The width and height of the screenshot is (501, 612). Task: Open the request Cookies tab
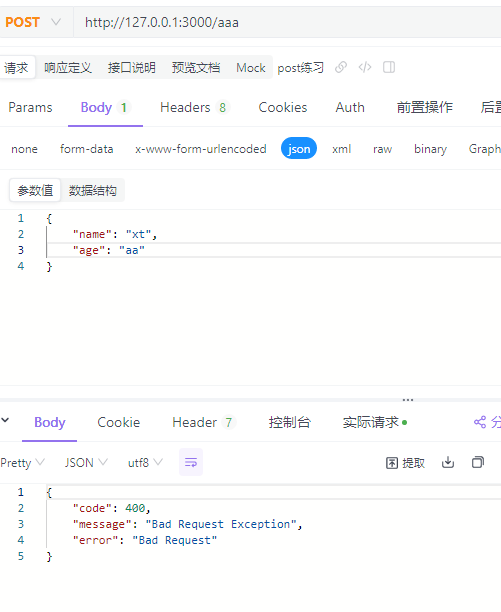pos(283,107)
